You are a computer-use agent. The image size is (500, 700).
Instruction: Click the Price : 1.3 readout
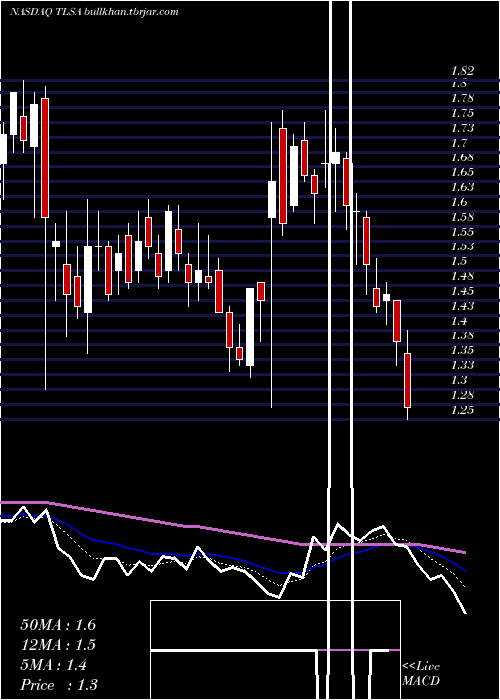click(x=59, y=684)
